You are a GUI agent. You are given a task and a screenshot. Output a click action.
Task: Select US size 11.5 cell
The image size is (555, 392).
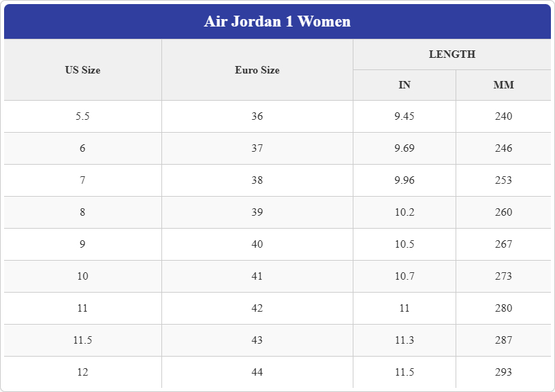tap(83, 340)
